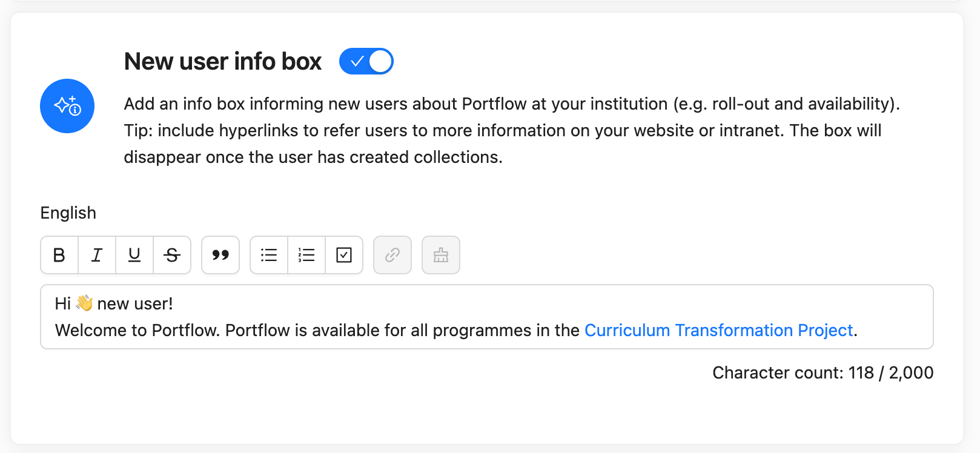Insert a blockquote

(220, 255)
